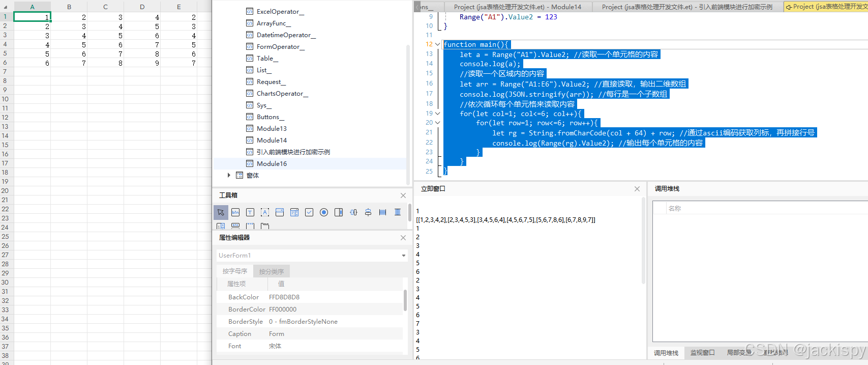Pick the scroll bar control tool
This screenshot has height=365, width=868.
(339, 212)
